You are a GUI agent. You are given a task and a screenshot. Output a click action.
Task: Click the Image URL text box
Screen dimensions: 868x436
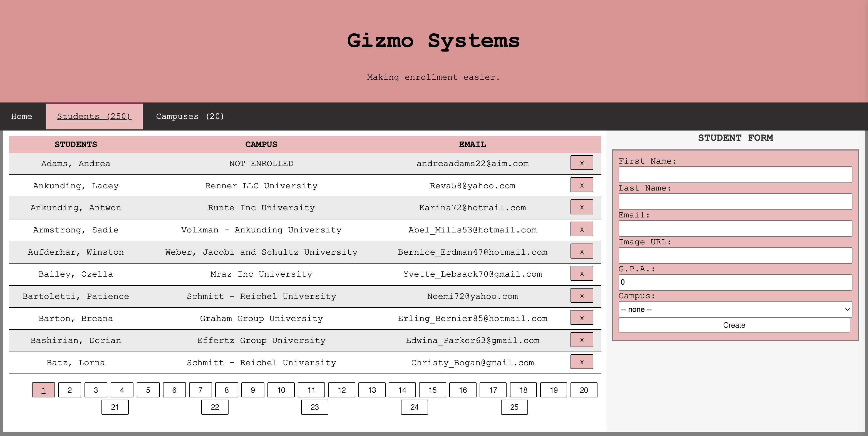coord(735,255)
